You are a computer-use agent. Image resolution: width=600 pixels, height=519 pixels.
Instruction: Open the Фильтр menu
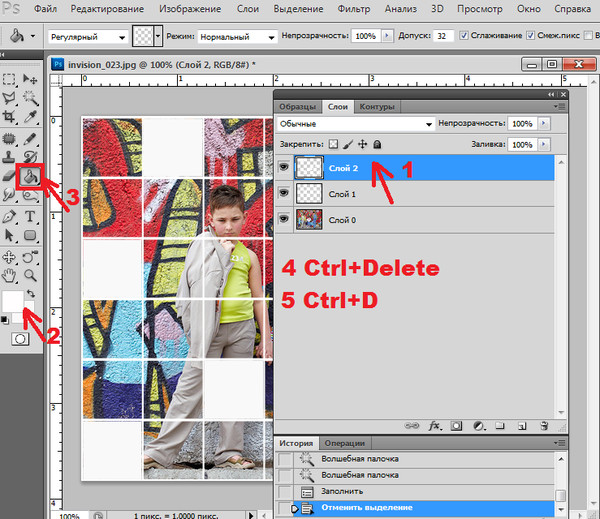(354, 9)
